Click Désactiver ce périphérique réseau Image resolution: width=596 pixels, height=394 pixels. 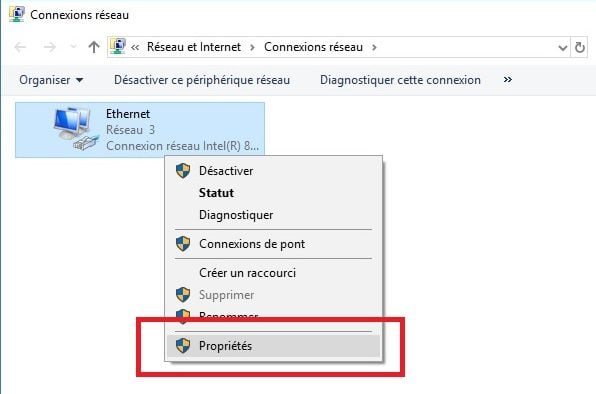coord(202,80)
